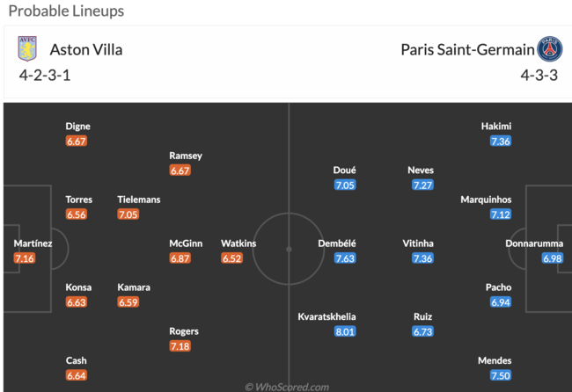
Task: Select Martínez's 7.16 rating badge
Action: tap(25, 258)
